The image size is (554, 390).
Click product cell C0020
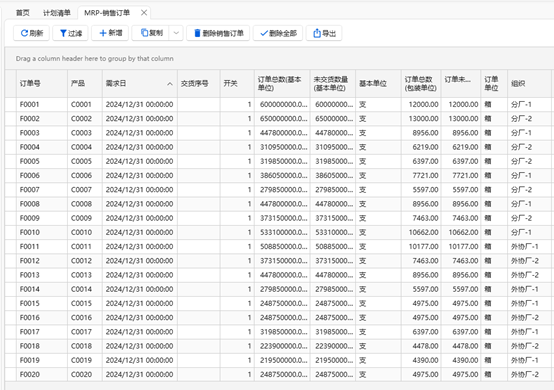point(85,374)
